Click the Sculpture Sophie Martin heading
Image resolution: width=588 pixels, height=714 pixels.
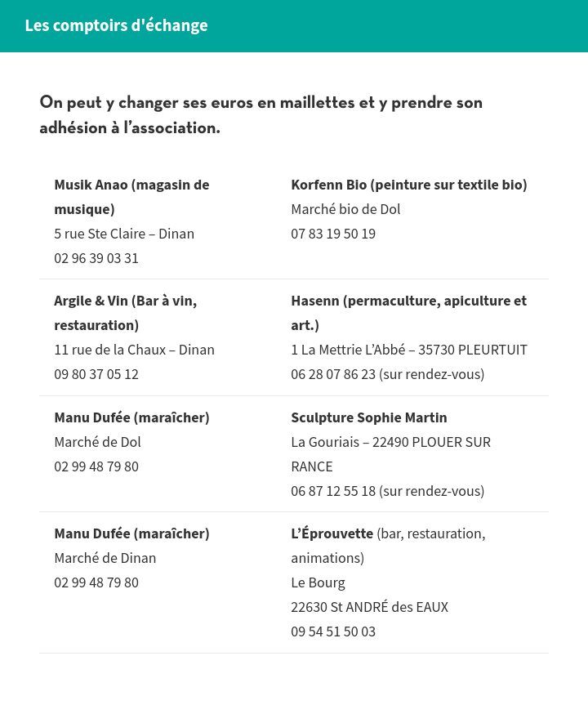(369, 417)
